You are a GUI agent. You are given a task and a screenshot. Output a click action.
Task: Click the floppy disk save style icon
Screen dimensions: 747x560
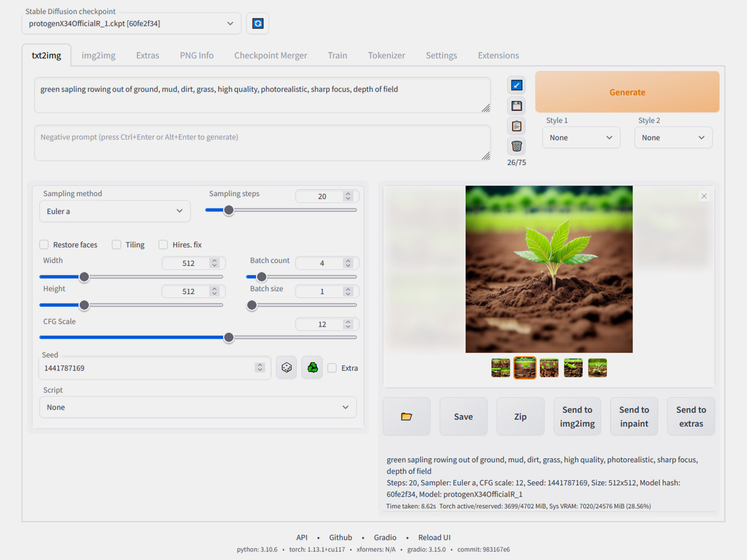coord(517,106)
